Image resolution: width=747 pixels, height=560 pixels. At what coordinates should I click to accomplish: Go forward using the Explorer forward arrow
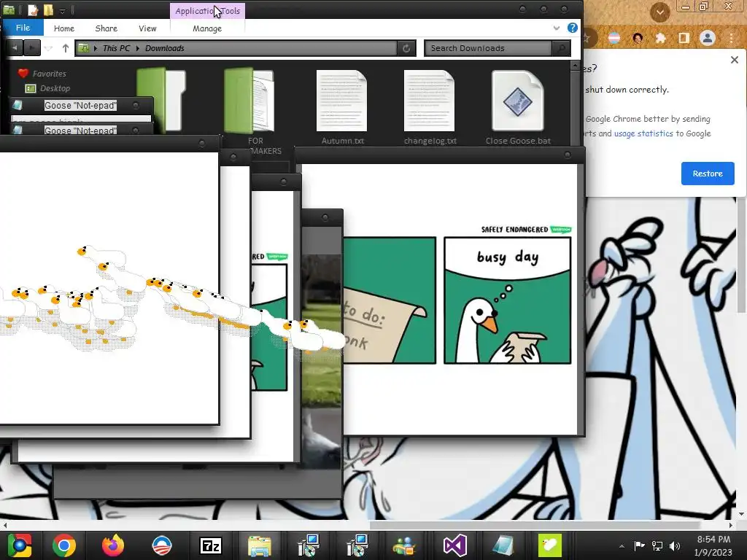31,47
